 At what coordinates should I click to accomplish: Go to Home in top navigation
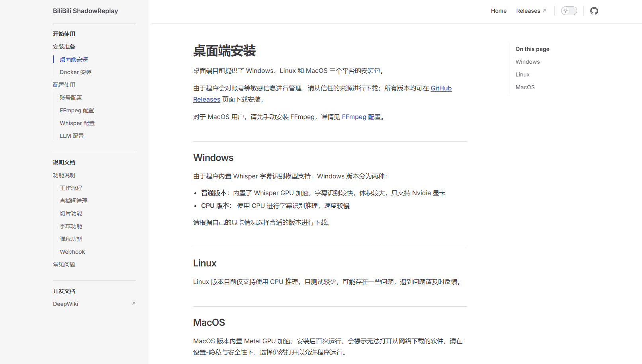(498, 11)
